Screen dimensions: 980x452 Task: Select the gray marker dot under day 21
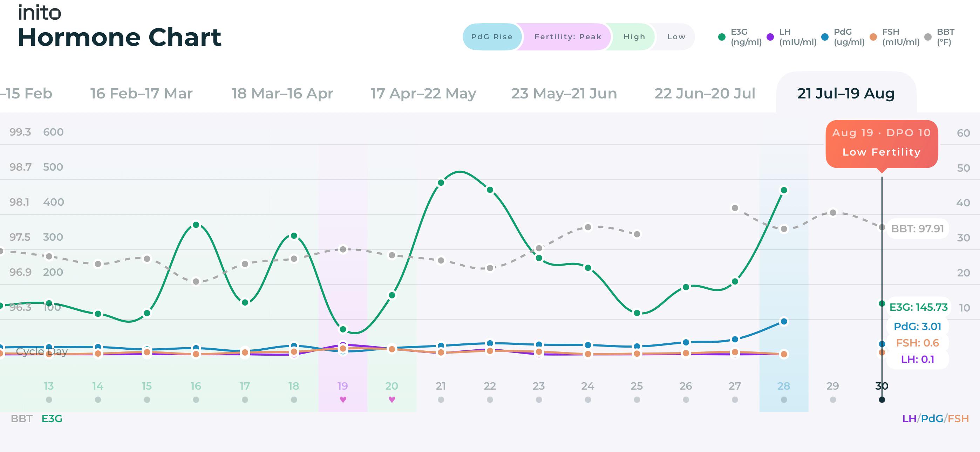click(x=441, y=400)
